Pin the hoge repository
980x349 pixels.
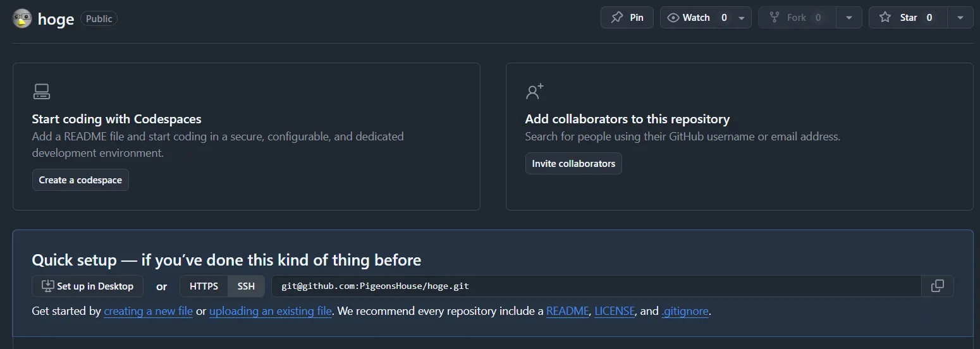627,18
